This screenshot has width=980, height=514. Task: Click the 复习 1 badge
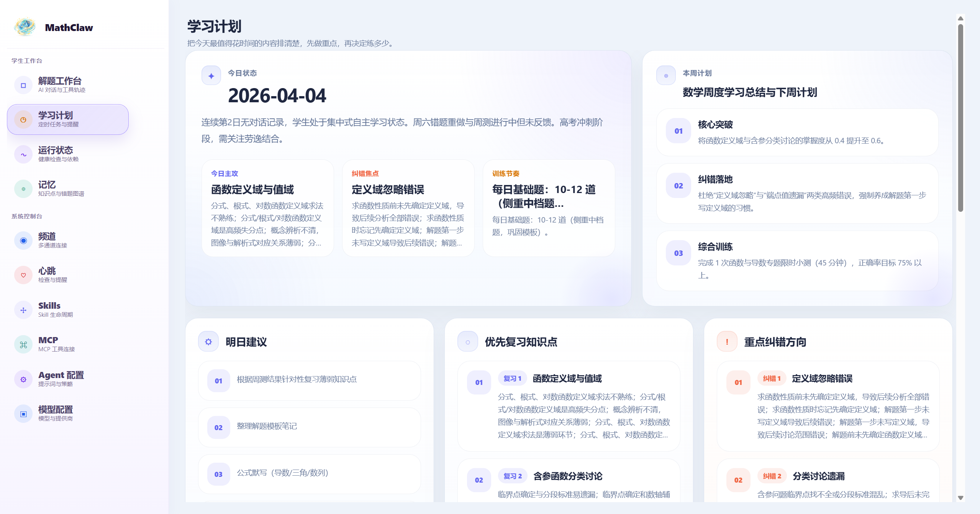(x=512, y=378)
